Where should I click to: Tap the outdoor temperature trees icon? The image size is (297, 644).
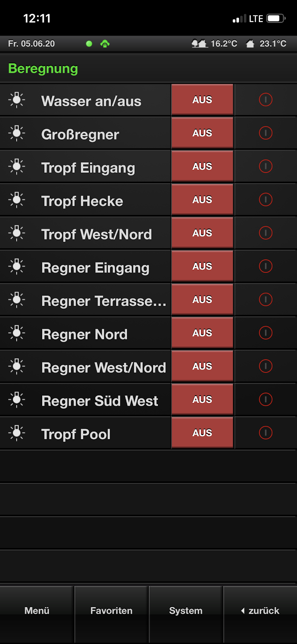[x=199, y=43]
